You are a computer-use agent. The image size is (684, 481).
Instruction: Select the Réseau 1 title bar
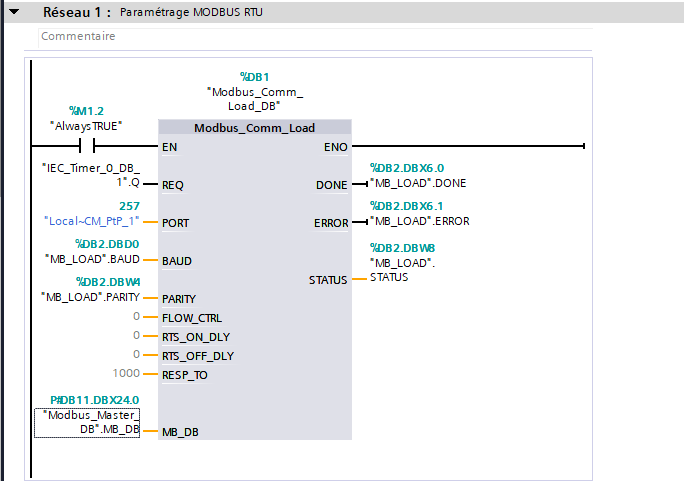[300, 14]
